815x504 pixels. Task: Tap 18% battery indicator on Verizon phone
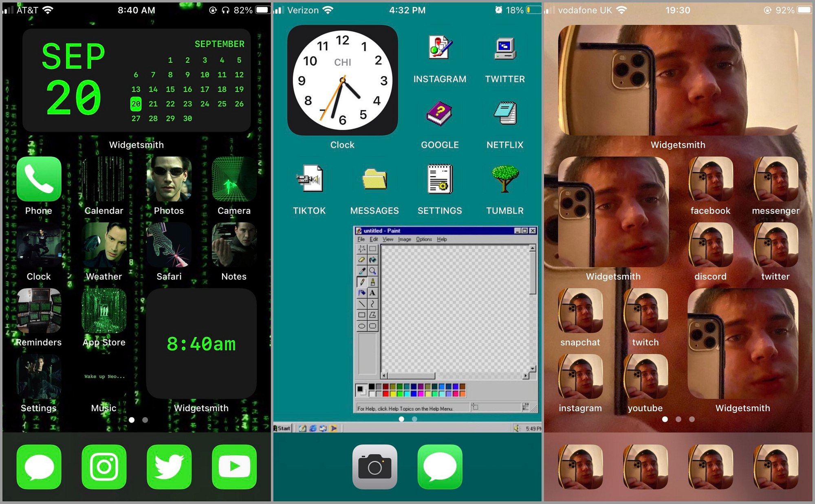coord(523,10)
